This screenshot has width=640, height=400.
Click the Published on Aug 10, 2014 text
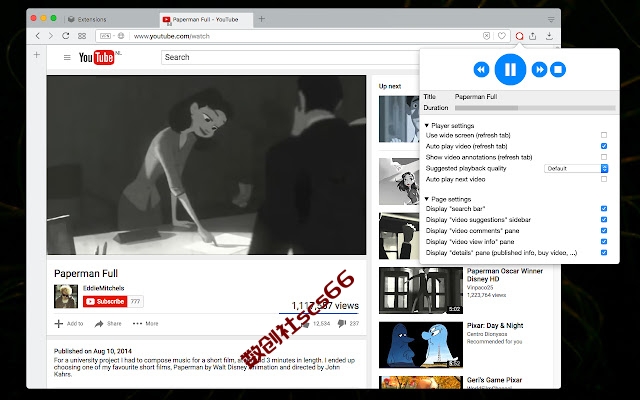[93, 351]
